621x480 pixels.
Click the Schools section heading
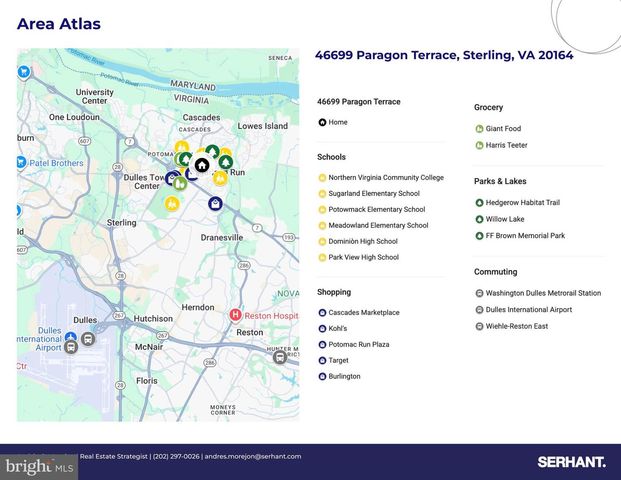pos(331,157)
